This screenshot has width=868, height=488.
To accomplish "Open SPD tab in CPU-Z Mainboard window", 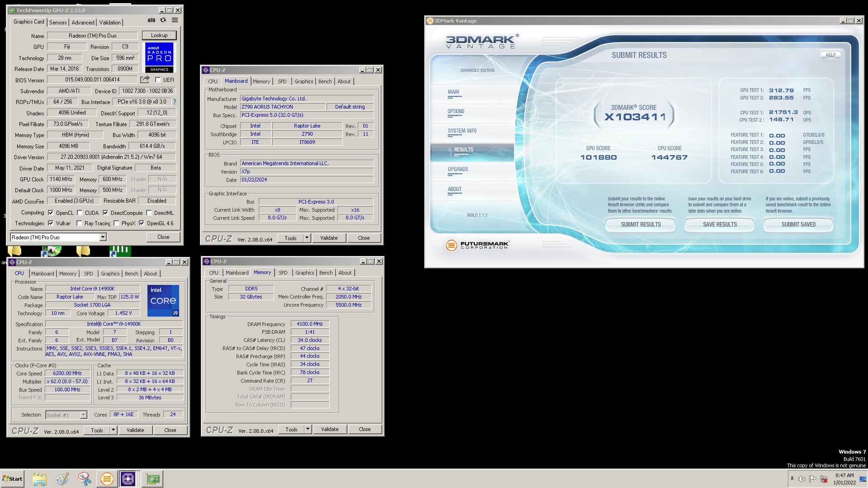I will (x=282, y=81).
